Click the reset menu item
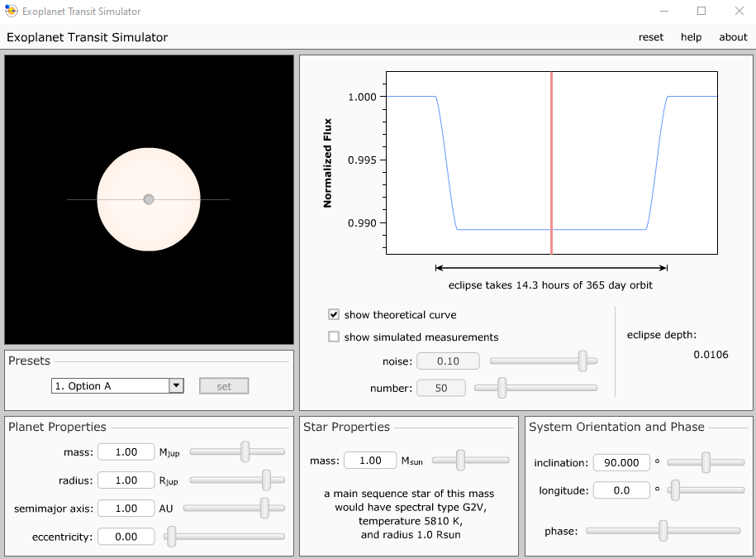Image resolution: width=756 pixels, height=559 pixels. click(x=651, y=37)
